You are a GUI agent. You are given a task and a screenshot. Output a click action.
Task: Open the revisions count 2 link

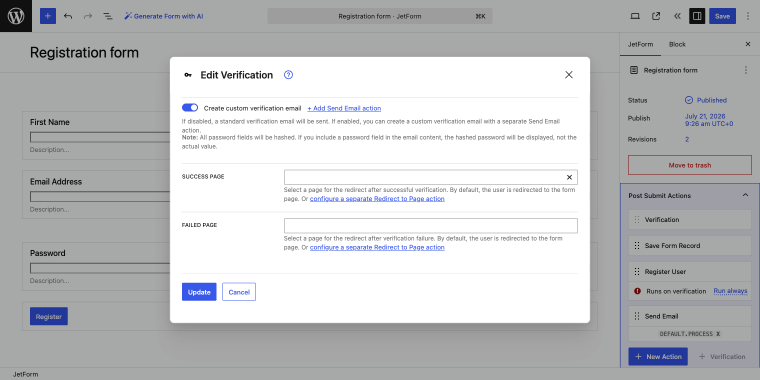[687, 139]
